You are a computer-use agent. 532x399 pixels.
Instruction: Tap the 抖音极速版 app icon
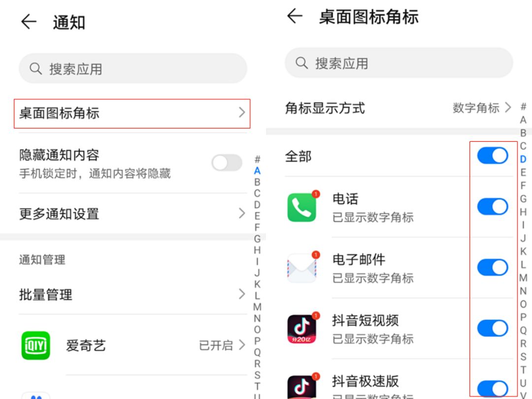coord(301,387)
